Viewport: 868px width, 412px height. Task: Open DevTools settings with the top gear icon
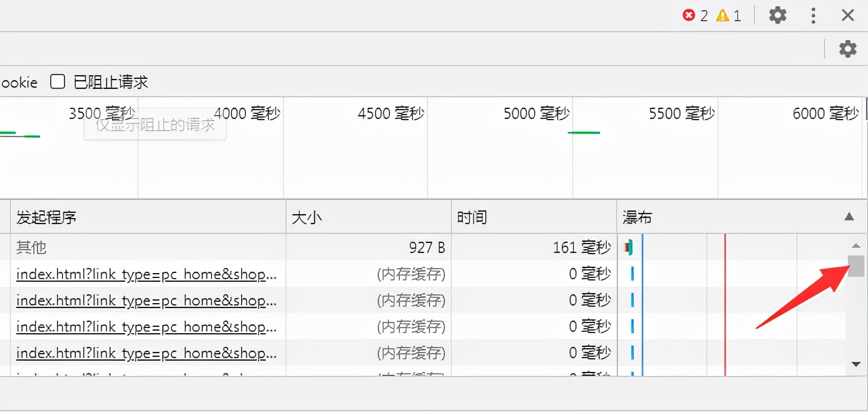[x=777, y=16]
